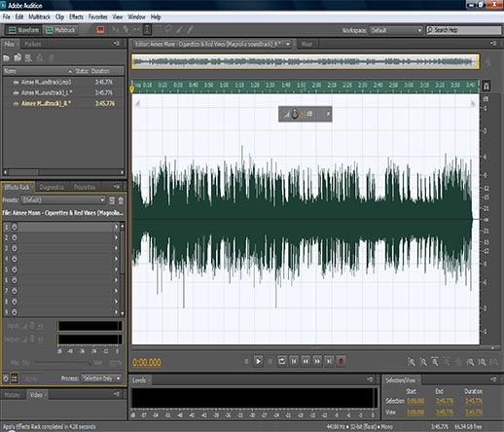The width and height of the screenshot is (504, 432).
Task: Click the red Record button
Action: tap(341, 361)
